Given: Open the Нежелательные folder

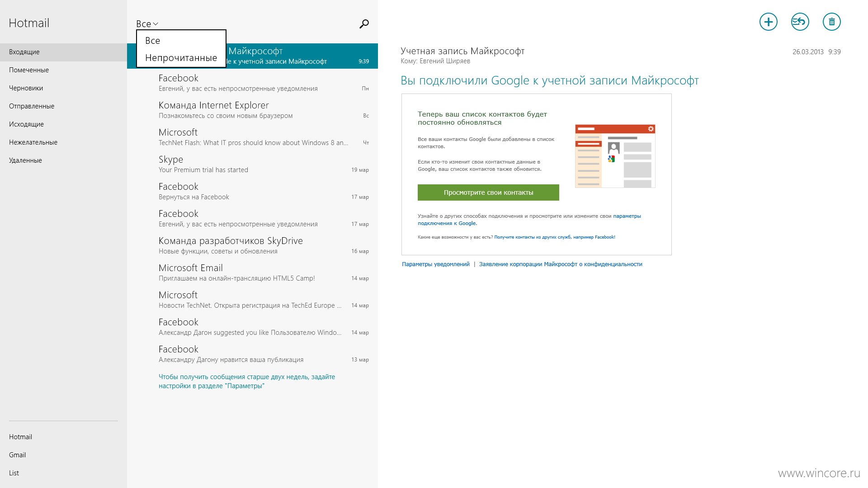Looking at the screenshot, I should pos(63,142).
